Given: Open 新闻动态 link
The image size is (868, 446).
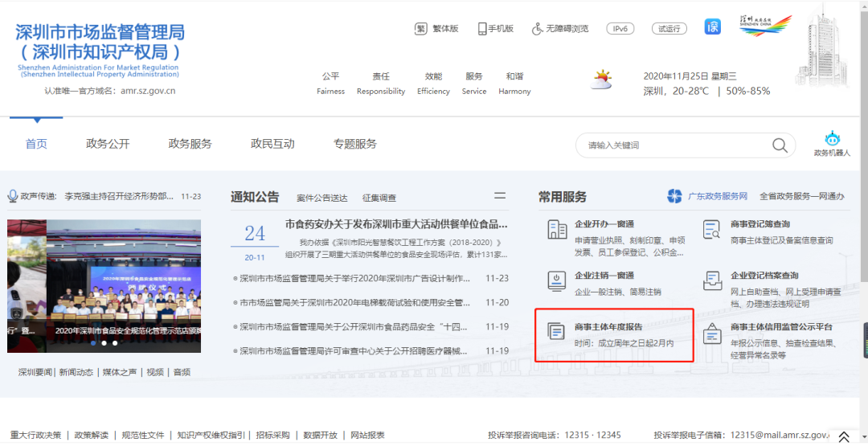Looking at the screenshot, I should (x=76, y=372).
